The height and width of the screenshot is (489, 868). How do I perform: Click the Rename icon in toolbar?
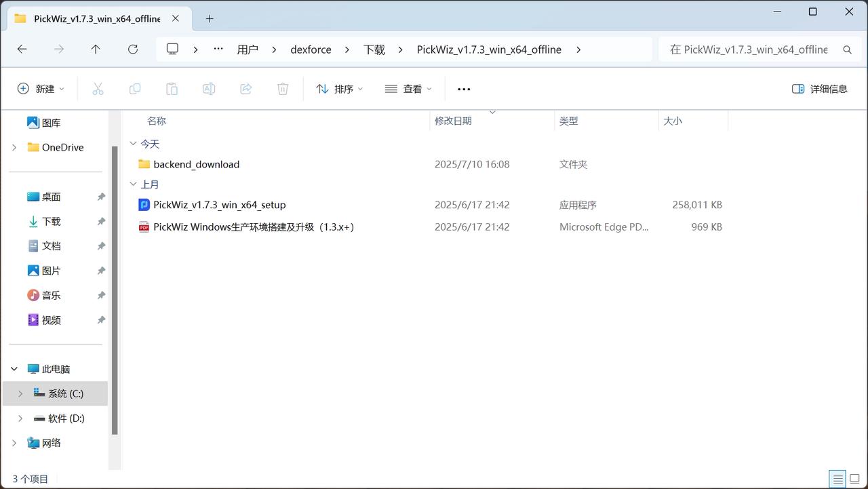(x=209, y=89)
